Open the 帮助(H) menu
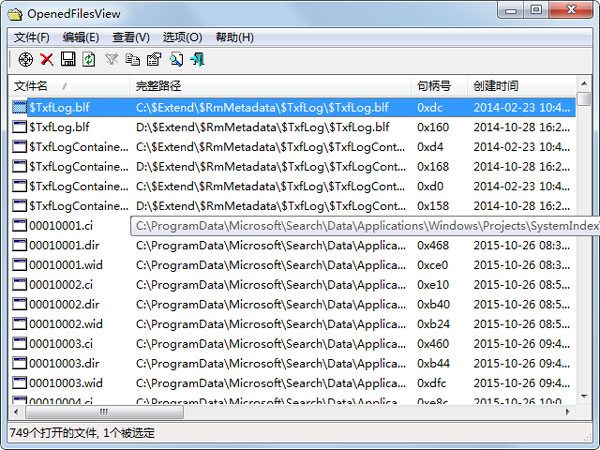600x450 pixels. pyautogui.click(x=235, y=38)
